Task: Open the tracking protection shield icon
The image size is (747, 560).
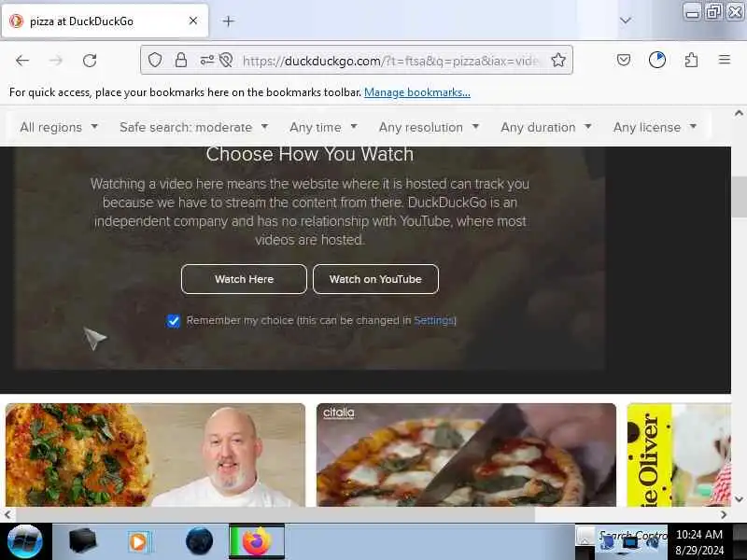Action: tap(155, 60)
